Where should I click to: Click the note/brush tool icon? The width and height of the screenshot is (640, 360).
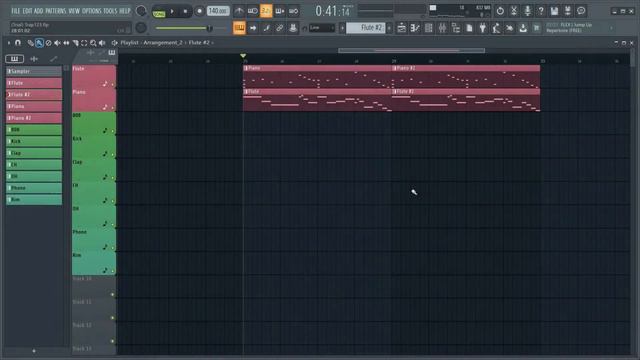tap(266, 28)
